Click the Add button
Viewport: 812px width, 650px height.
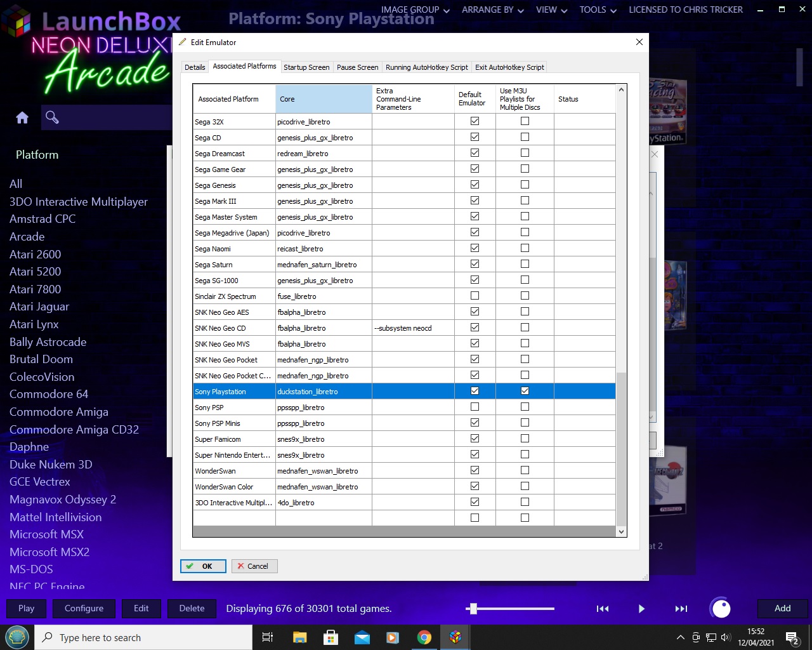783,608
